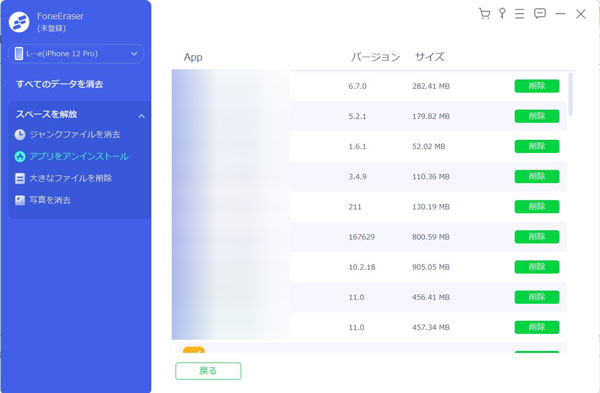This screenshot has height=393, width=600.
Task: Click the size cell 52.02 MB
Action: pyautogui.click(x=429, y=147)
